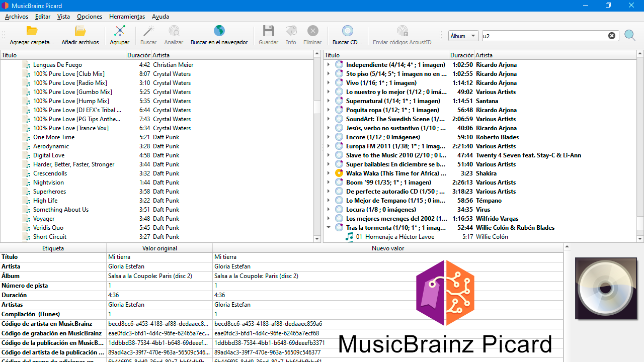Open the Álbum search type dropdown
Image resolution: width=644 pixels, height=362 pixels.
(463, 36)
